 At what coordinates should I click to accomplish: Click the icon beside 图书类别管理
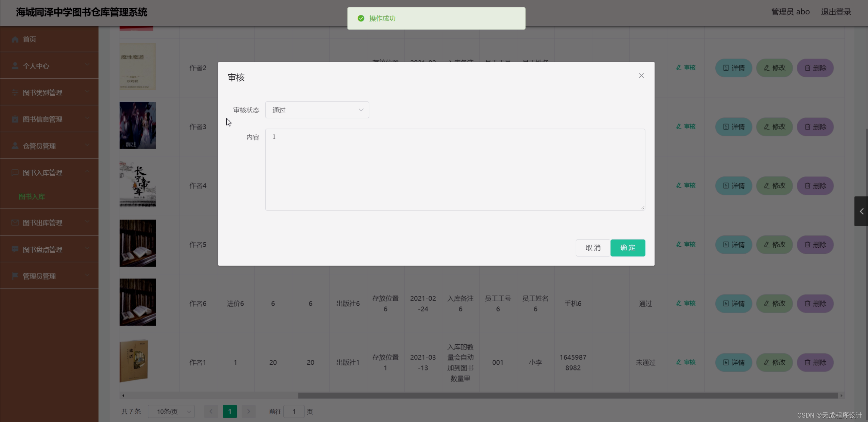pyautogui.click(x=15, y=93)
